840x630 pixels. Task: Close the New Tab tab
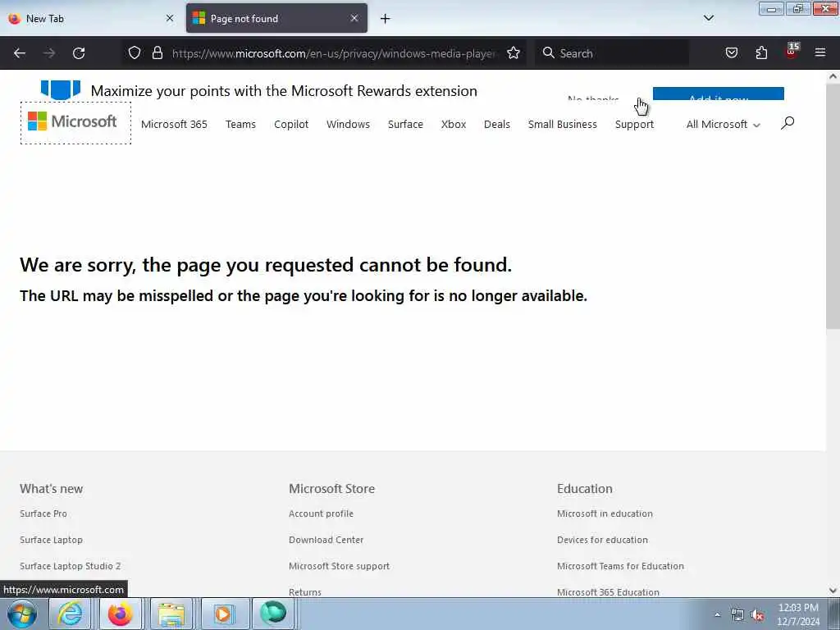pyautogui.click(x=170, y=18)
